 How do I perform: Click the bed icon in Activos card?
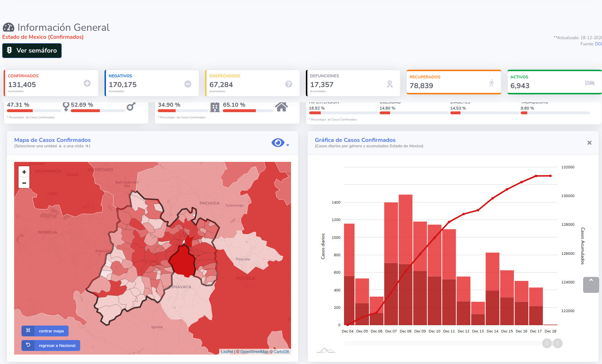(590, 83)
